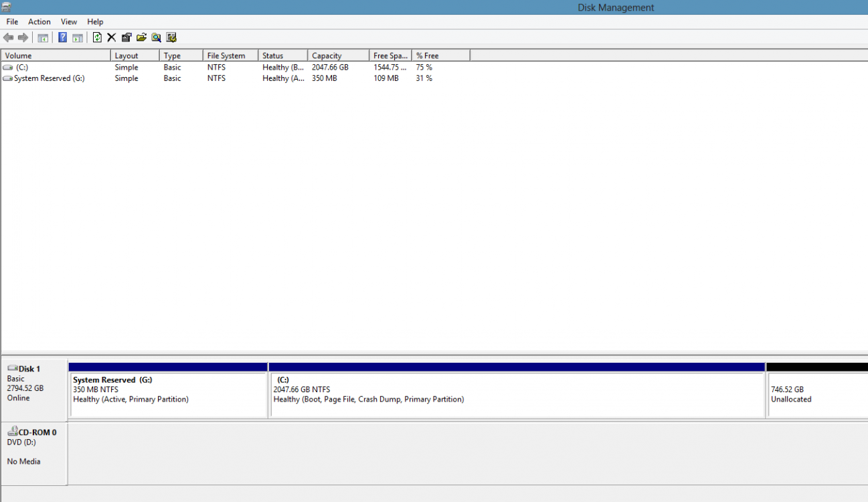Click the Back arrow toolbar icon

click(x=8, y=37)
